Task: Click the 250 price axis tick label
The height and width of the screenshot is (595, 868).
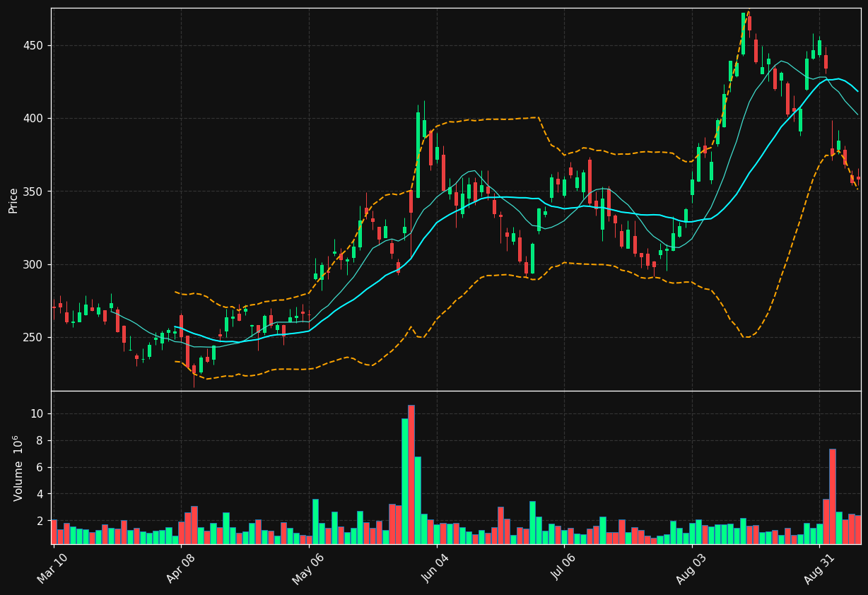Action: coord(33,337)
